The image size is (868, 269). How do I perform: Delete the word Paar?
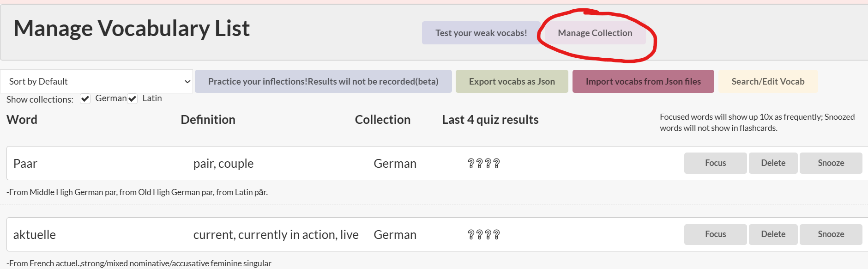pos(773,163)
